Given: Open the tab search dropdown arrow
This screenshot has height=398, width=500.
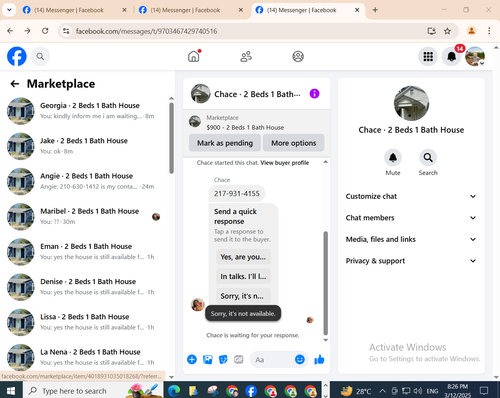Looking at the screenshot, I should click(x=9, y=10).
